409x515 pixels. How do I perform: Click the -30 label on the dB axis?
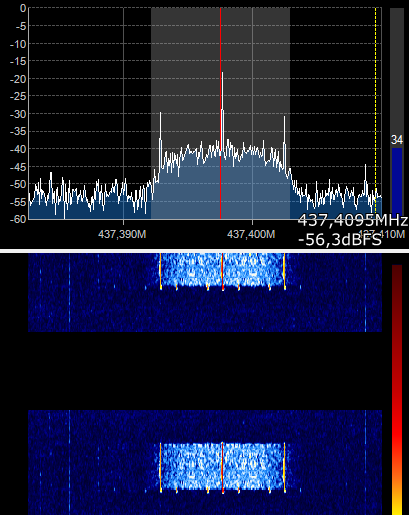(18, 114)
